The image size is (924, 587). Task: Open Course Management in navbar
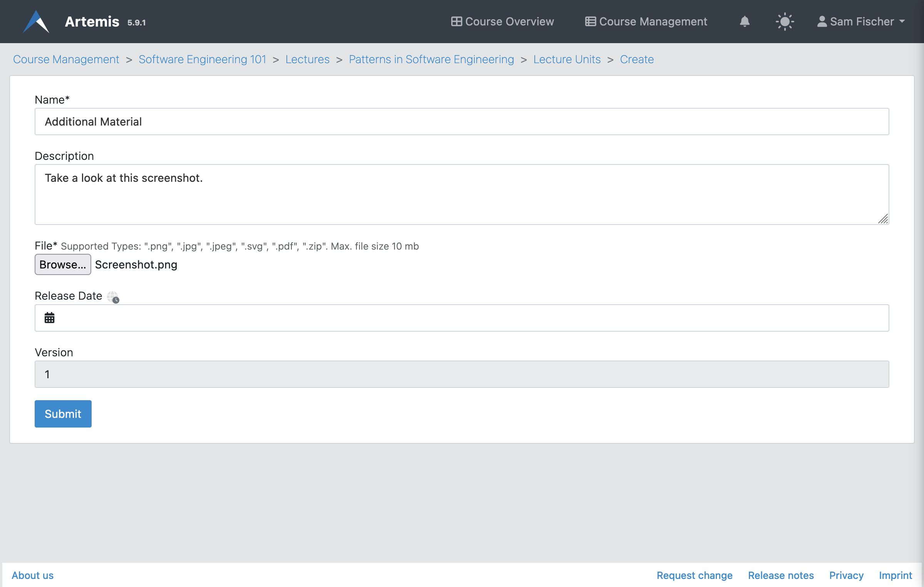pyautogui.click(x=646, y=22)
